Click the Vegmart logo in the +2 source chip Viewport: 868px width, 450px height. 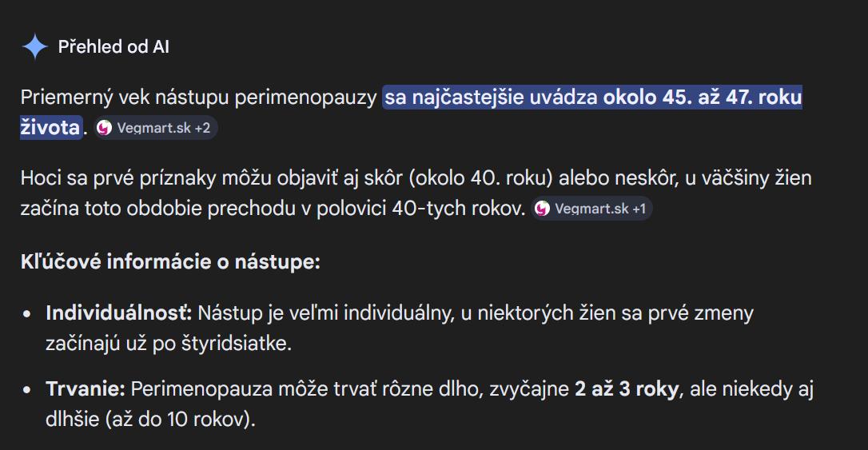click(106, 128)
